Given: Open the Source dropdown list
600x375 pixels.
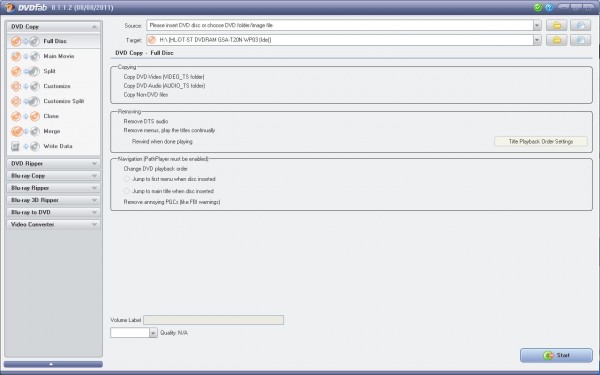Looking at the screenshot, I should pos(537,25).
